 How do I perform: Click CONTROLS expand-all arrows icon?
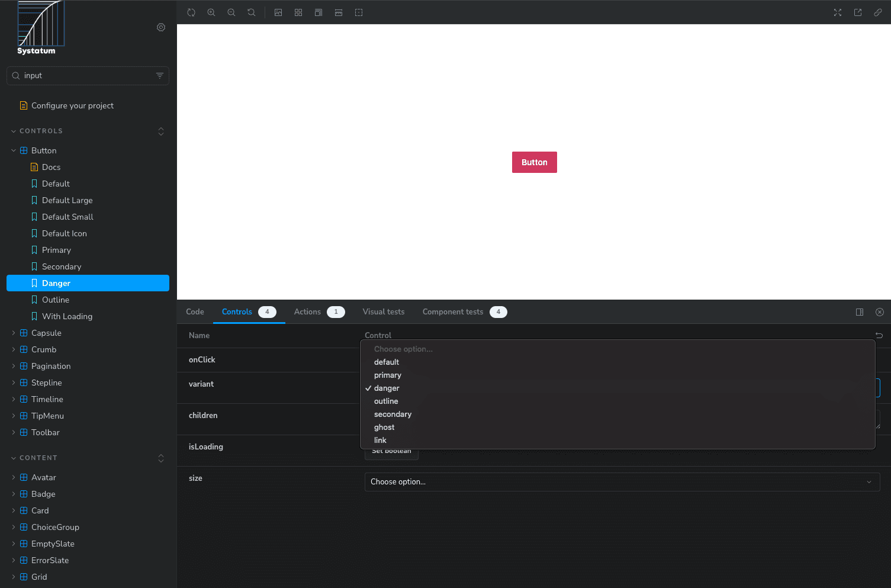(x=161, y=131)
